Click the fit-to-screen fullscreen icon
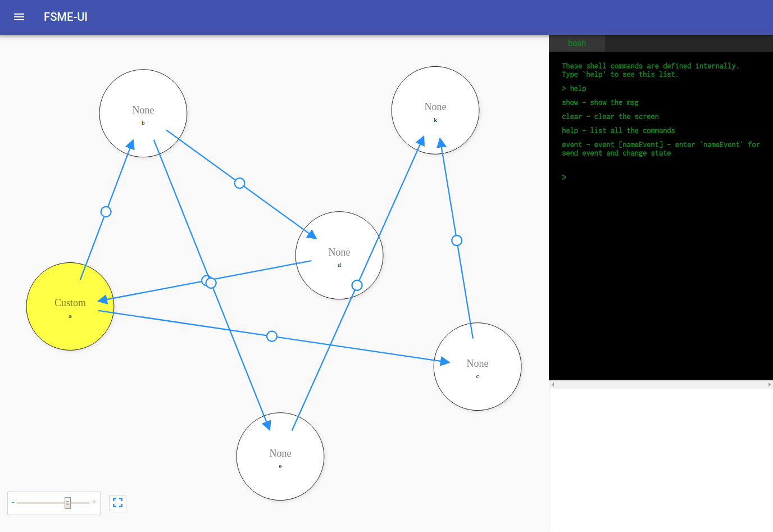Image resolution: width=773 pixels, height=532 pixels. 117,503
